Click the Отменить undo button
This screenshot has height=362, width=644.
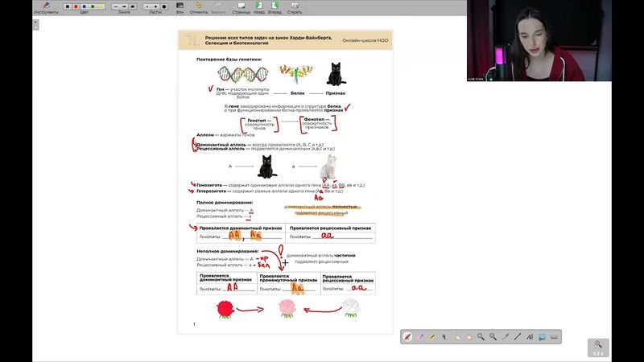pos(199,8)
